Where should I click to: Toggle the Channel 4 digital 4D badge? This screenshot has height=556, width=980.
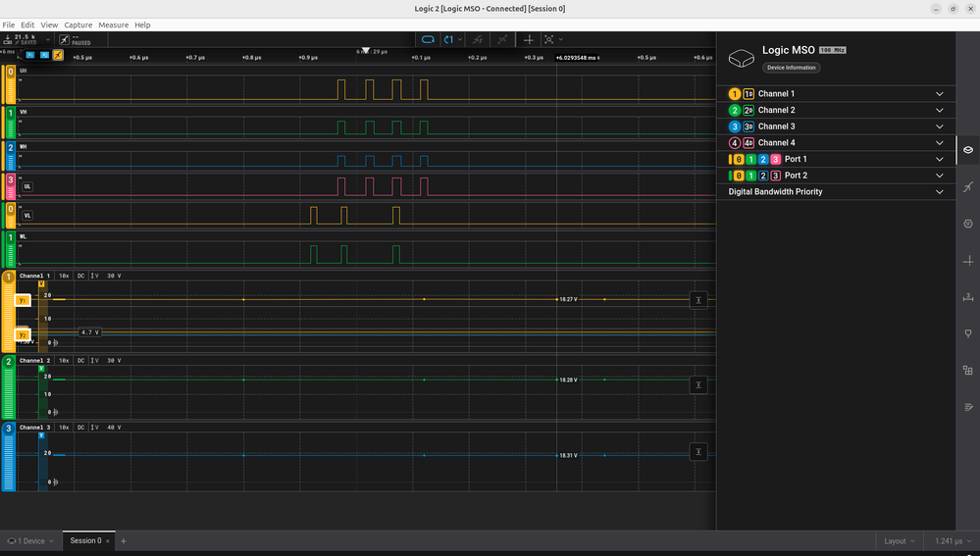coord(748,143)
